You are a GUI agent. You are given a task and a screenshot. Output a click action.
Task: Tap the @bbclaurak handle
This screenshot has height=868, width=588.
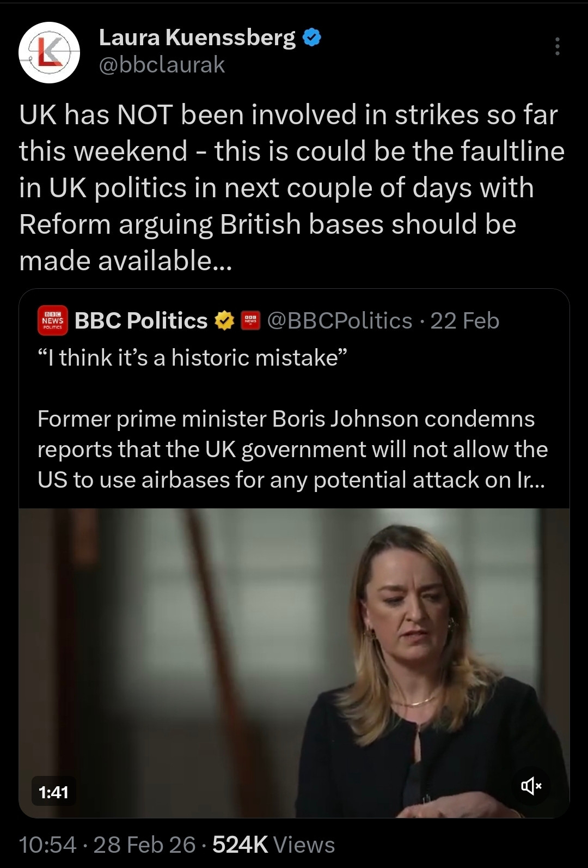click(x=162, y=65)
